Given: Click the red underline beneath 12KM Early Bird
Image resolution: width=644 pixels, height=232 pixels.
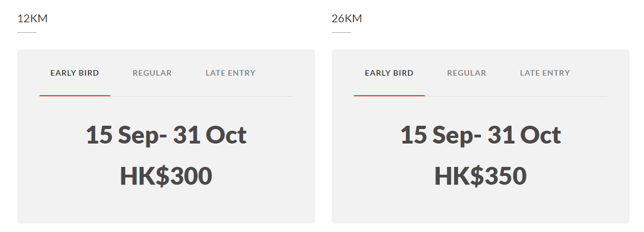Looking at the screenshot, I should point(75,96).
